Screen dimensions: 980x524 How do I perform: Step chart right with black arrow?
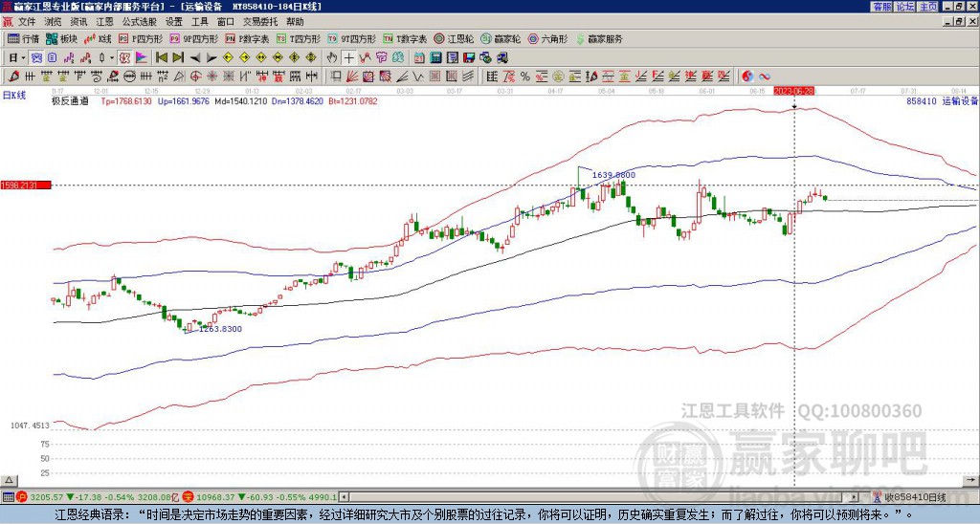(x=212, y=58)
